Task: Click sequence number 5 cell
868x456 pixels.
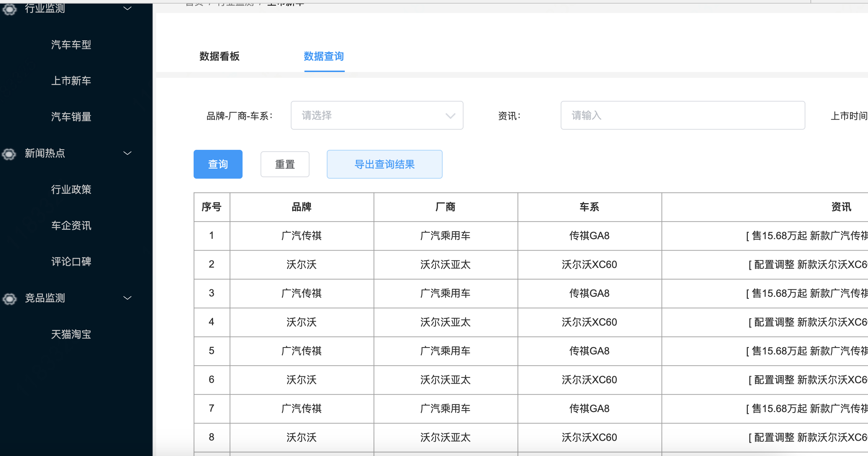Action: pyautogui.click(x=212, y=351)
